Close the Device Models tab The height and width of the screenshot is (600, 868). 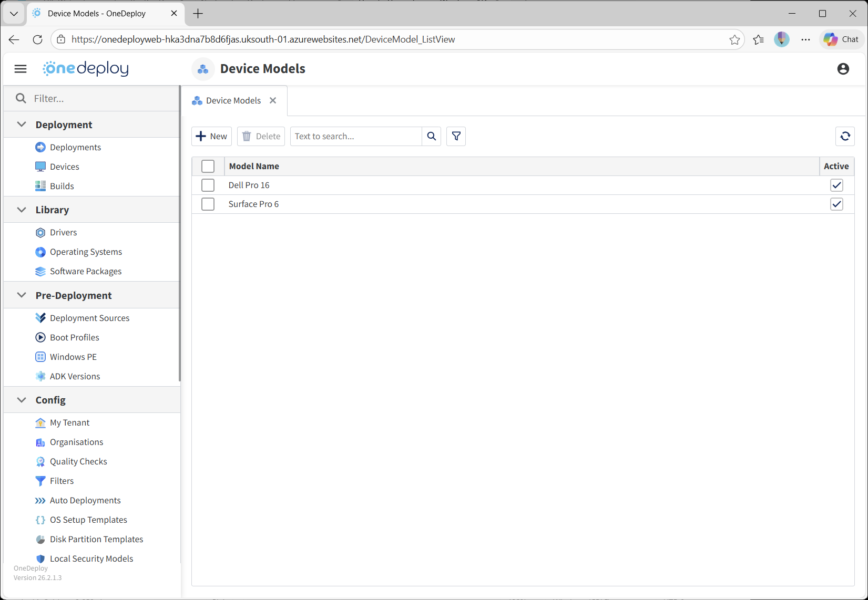coord(273,100)
